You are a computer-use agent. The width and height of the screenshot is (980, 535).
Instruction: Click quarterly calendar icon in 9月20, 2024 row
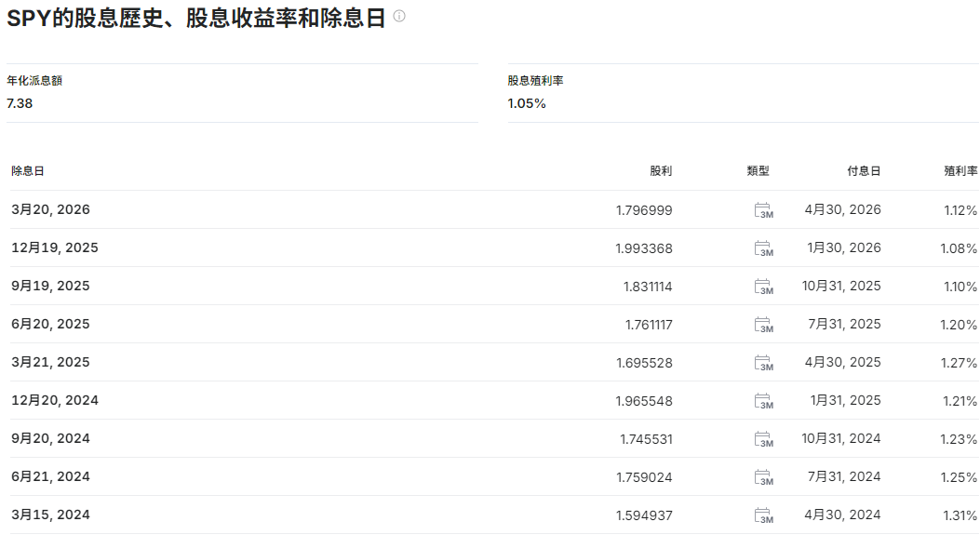click(x=763, y=439)
